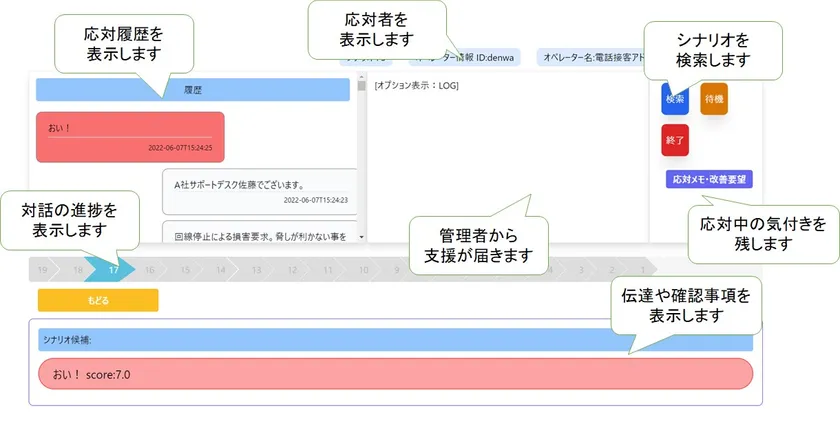Select progress step 9
The width and height of the screenshot is (840, 443).
[397, 270]
